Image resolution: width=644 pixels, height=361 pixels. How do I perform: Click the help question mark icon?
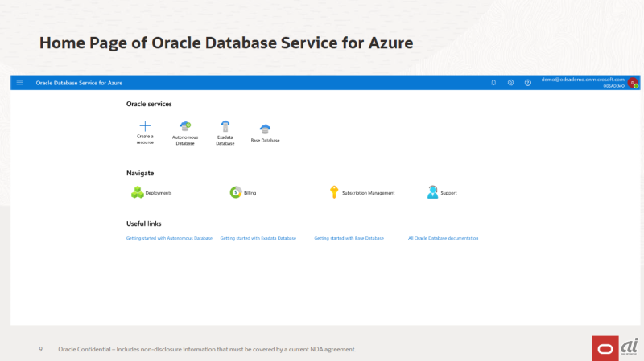[528, 83]
